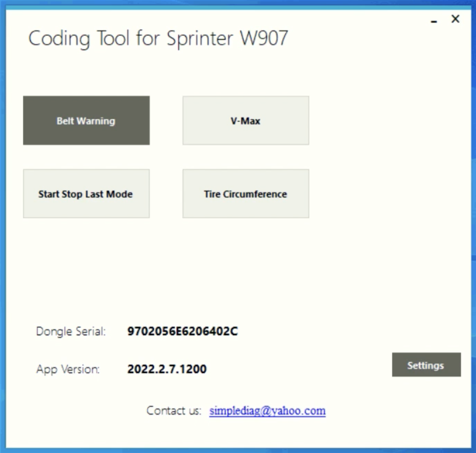Email simplediag@yahoo.com via the contact link
Viewport: 476px width, 453px height.
(x=267, y=411)
